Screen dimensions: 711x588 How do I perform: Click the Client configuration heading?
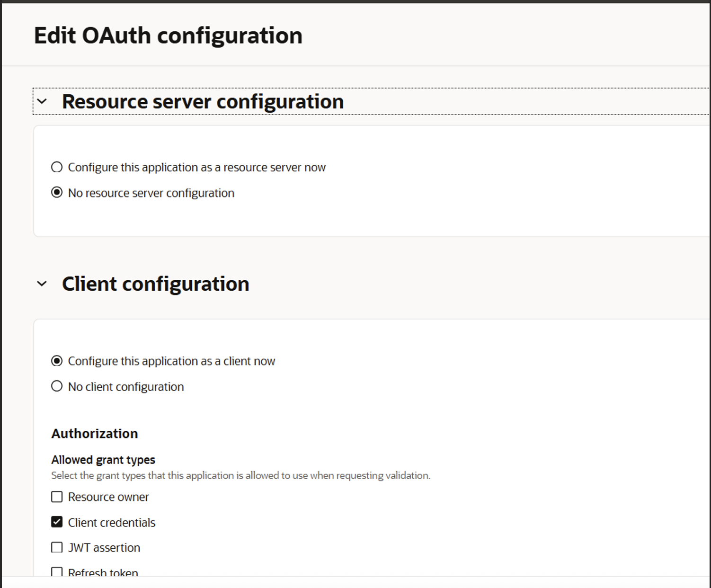point(156,284)
